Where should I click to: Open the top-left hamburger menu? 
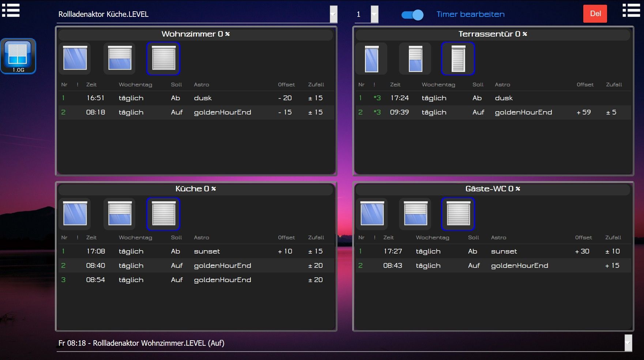(x=11, y=10)
